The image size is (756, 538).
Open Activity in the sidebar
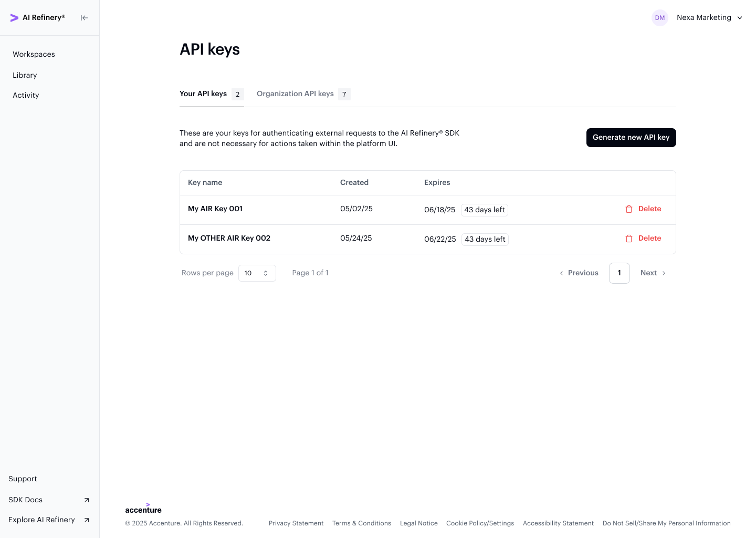tap(26, 95)
